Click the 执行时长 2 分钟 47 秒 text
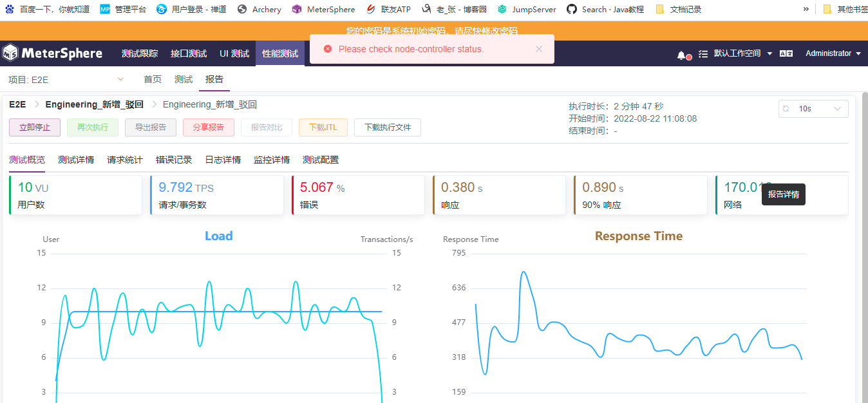The width and height of the screenshot is (868, 403). (x=616, y=106)
